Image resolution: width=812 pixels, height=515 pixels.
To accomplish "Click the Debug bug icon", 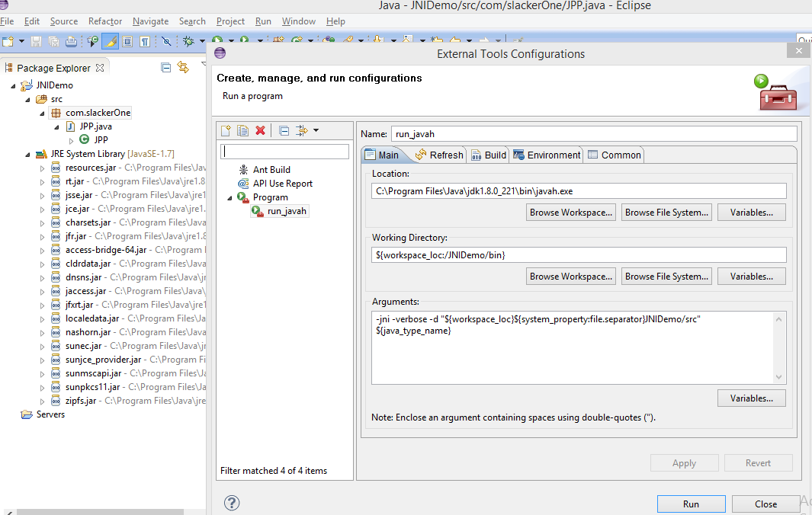I will click(188, 41).
